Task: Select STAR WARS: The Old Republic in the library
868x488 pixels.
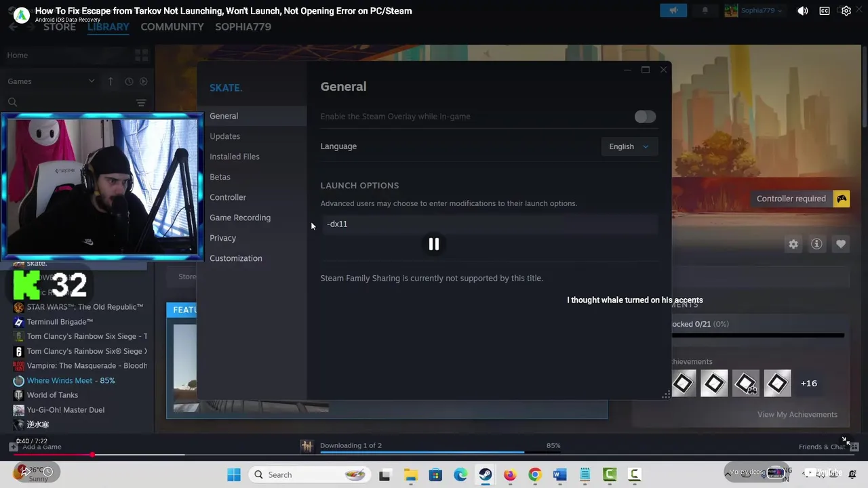Action: (x=85, y=307)
